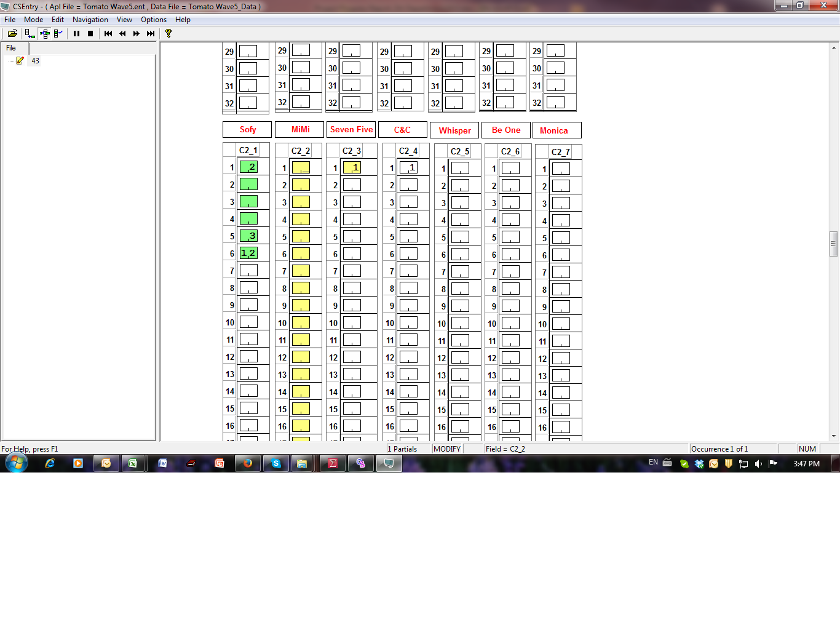
Task: Click 'MODIFY' indicator in status bar
Action: [x=447, y=449]
